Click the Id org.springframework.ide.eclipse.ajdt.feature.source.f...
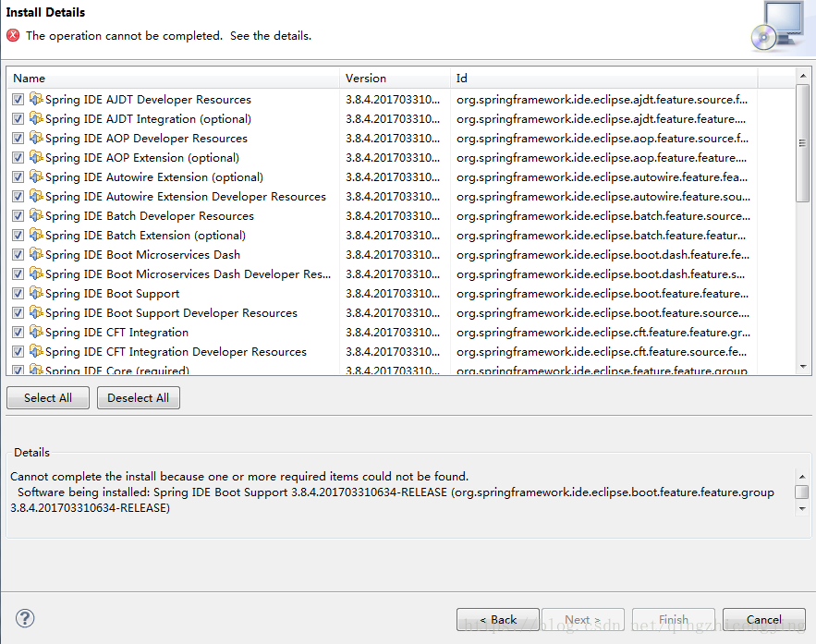816x644 pixels. coord(603,100)
